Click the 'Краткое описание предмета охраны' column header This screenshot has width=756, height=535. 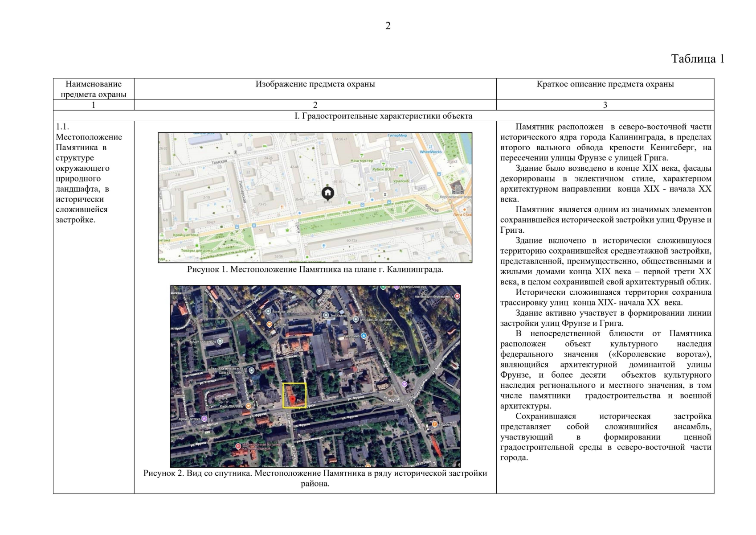pos(605,84)
